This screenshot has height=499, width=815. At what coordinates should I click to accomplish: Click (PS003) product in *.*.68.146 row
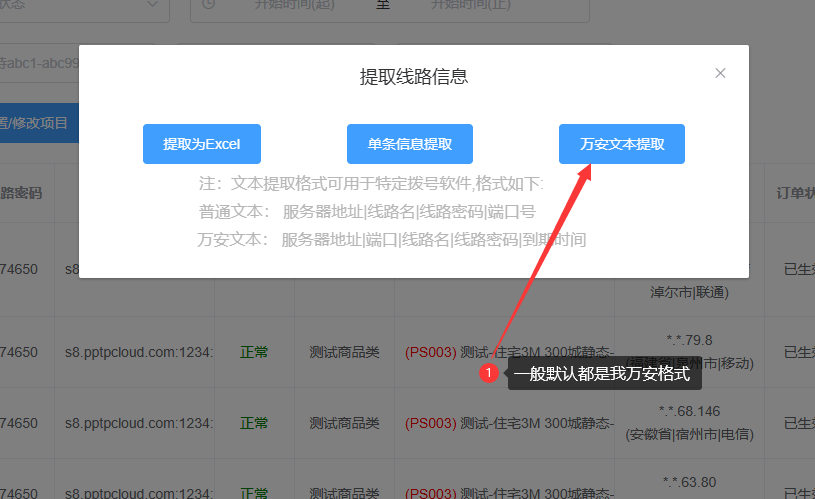click(431, 423)
